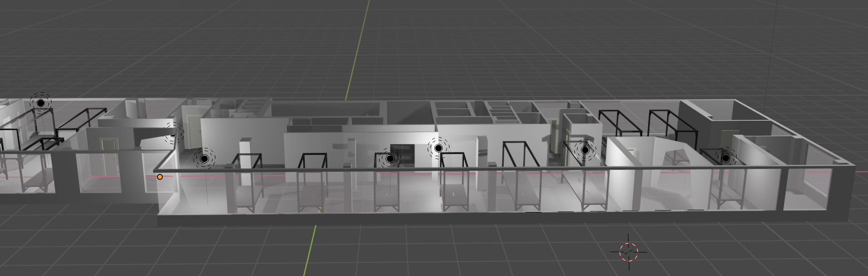The height and width of the screenshot is (276, 868).
Task: Click the orange object origin dot
Action: (x=160, y=177)
